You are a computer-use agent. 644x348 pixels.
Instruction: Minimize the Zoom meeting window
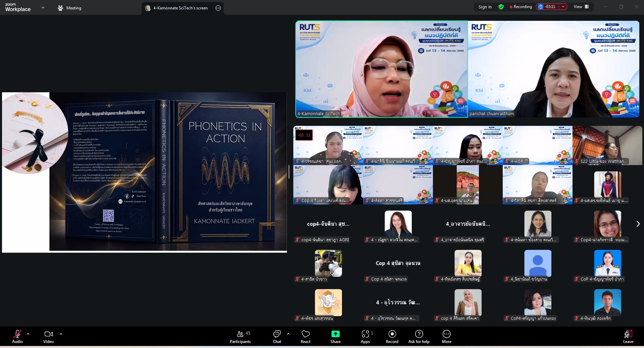606,7
